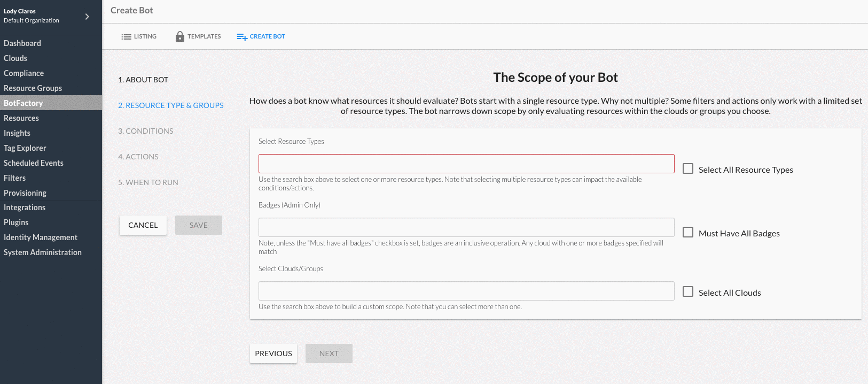This screenshot has width=868, height=384.
Task: Select step 2. Resource Type & Groups
Action: click(x=171, y=105)
